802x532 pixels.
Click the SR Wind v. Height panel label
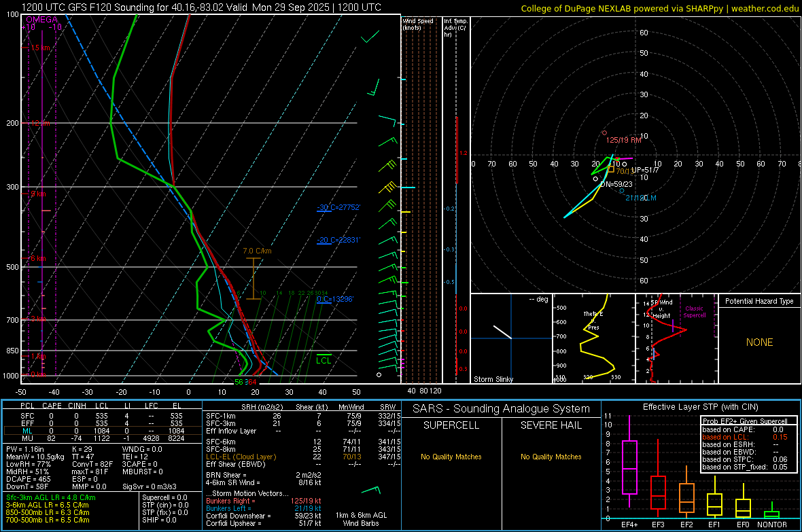tap(661, 309)
